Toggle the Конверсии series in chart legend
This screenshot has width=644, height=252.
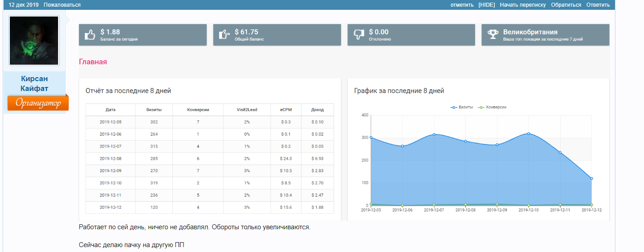click(492, 107)
